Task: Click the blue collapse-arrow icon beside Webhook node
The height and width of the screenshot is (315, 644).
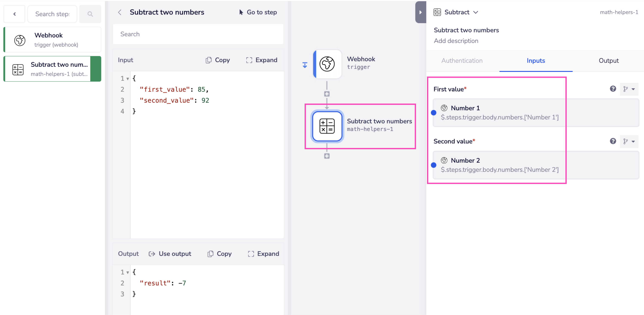Action: point(305,65)
